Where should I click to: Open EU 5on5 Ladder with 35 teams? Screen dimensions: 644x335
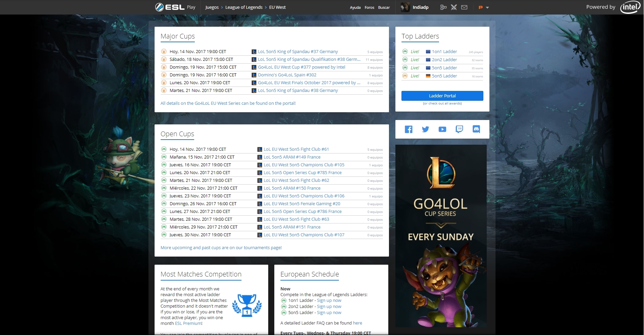[x=444, y=68]
